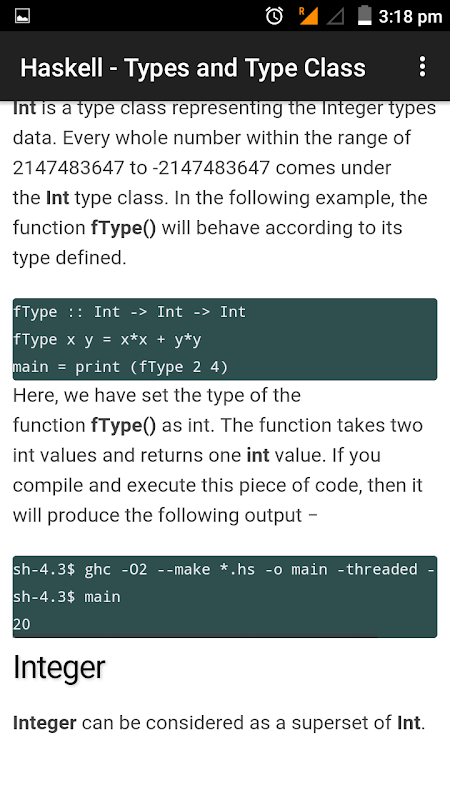Tap the image notification icon

click(22, 16)
